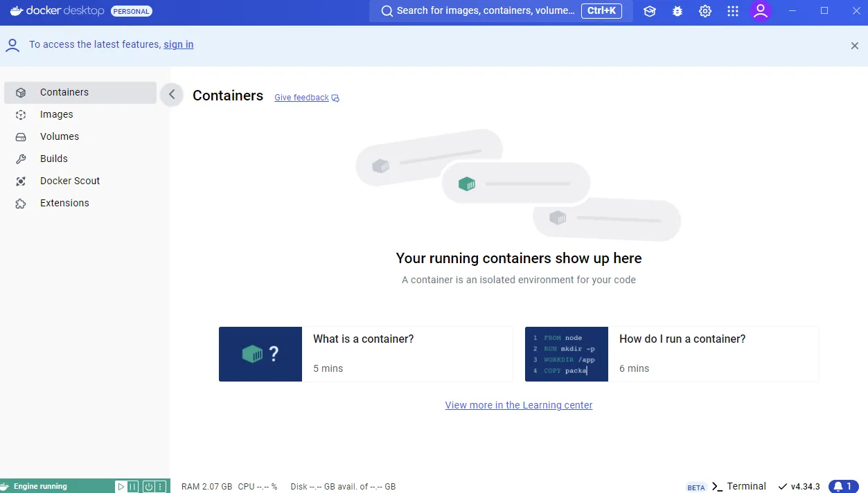Viewport: 868px width, 493px height.
Task: Click the 6 mins duration label
Action: [635, 368]
